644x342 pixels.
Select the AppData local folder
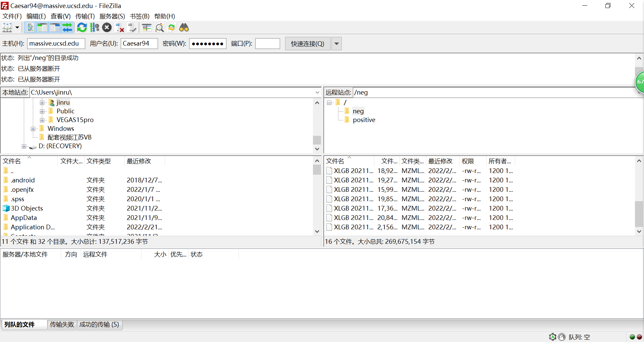pos(23,218)
